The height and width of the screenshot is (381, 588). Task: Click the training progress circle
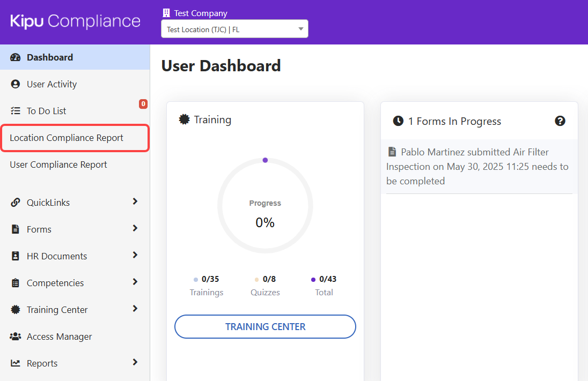(265, 206)
